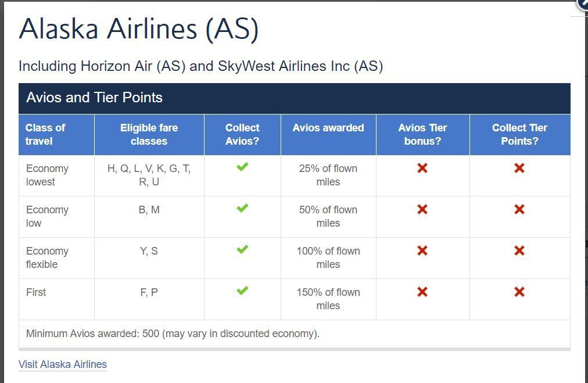Click Collect Tier Points red cross for Economy low
This screenshot has width=588, height=383.
pos(519,209)
